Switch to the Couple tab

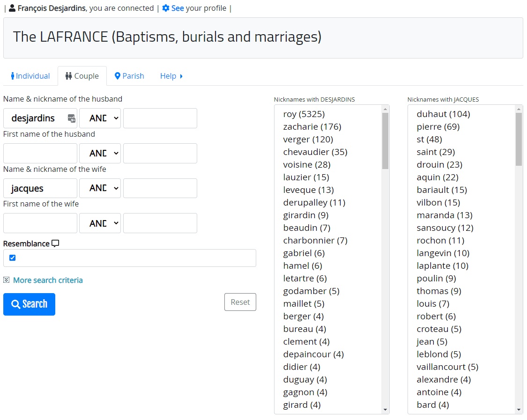pos(82,76)
